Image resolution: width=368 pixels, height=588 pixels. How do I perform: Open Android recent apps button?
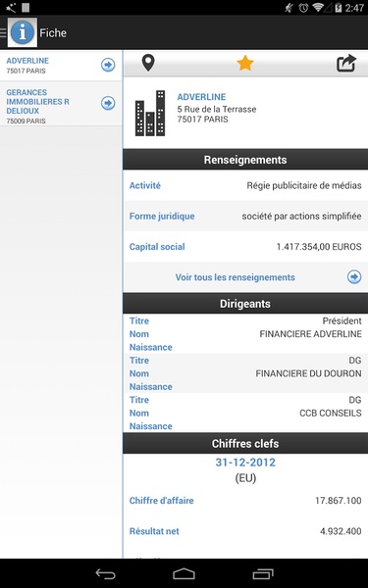pos(263,573)
